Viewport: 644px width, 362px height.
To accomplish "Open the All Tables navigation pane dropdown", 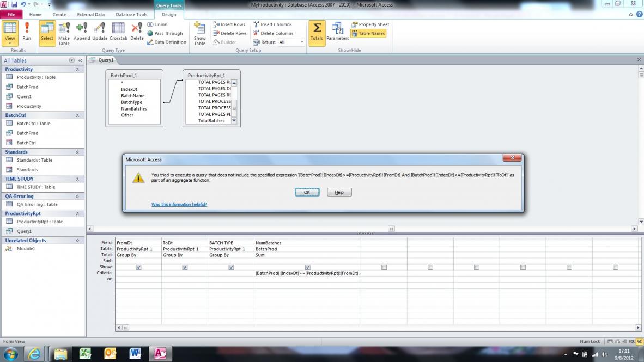I will coord(72,60).
